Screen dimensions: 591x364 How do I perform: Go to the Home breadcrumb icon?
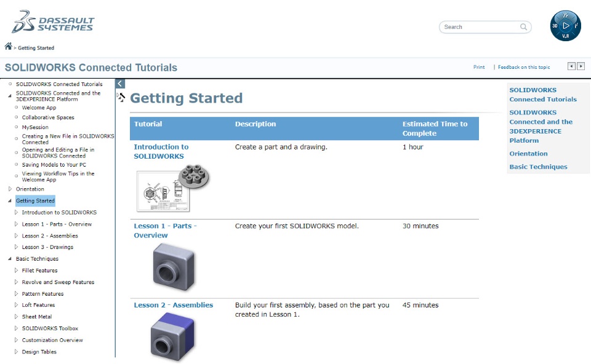coord(8,46)
